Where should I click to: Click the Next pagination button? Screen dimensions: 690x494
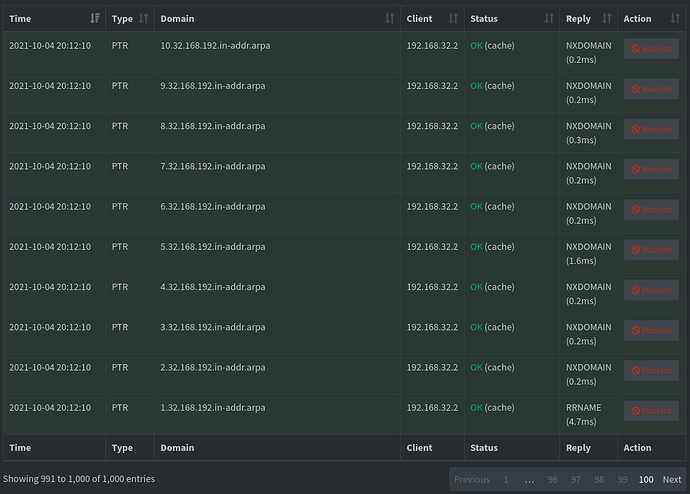click(672, 480)
